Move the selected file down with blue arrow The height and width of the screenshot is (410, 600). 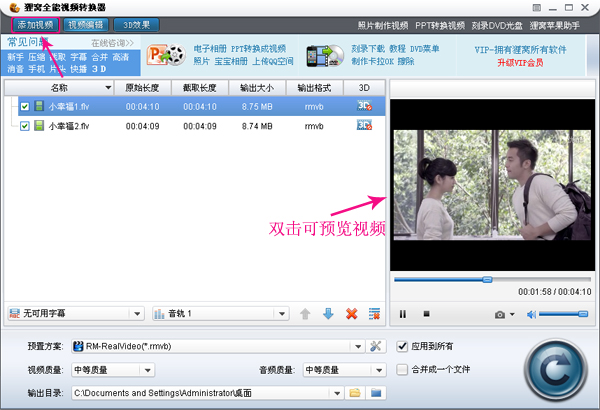point(328,314)
